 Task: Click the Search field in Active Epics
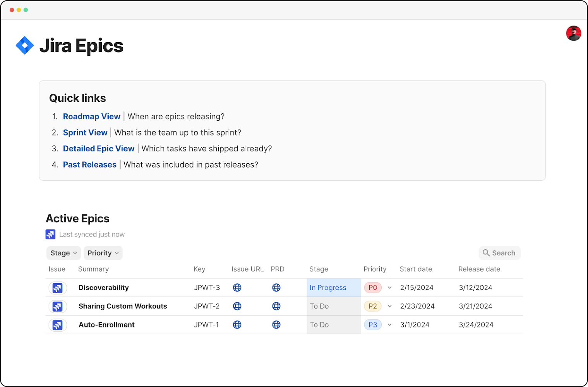499,253
